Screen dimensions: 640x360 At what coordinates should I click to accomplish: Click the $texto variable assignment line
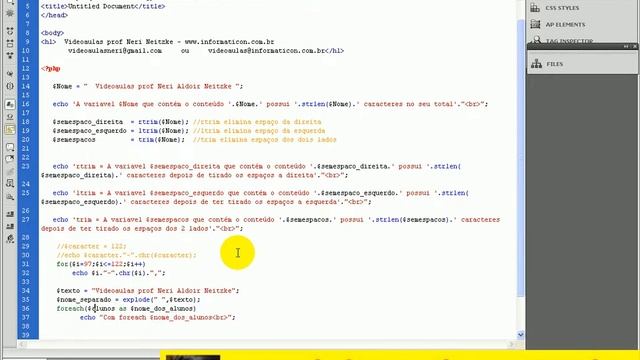(148, 291)
